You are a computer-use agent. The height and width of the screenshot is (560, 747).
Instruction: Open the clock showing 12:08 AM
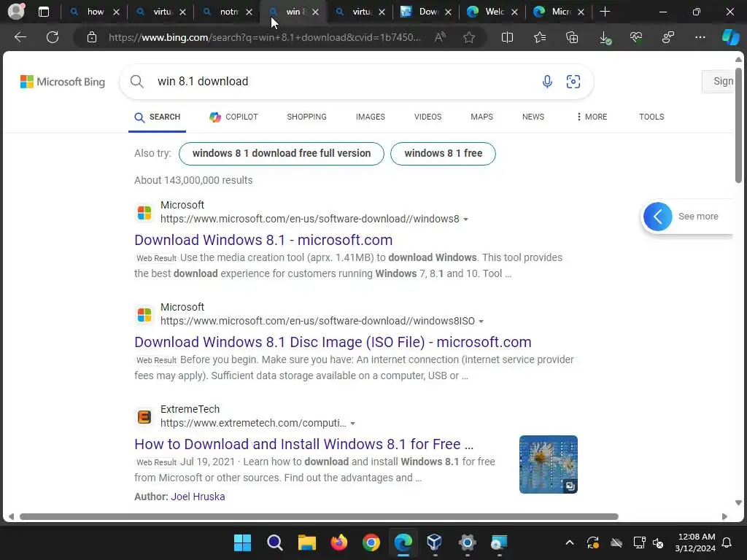pos(695,542)
